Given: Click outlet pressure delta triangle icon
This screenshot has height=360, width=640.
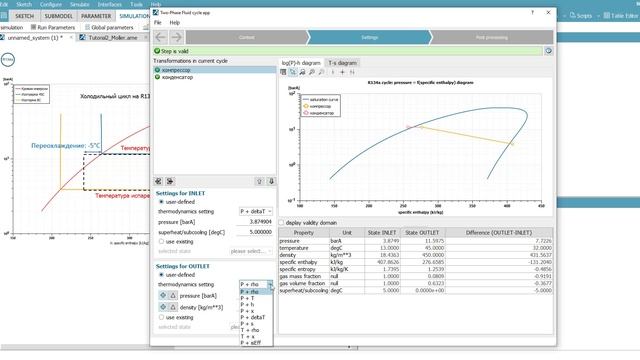Looking at the screenshot, I should [173, 295].
